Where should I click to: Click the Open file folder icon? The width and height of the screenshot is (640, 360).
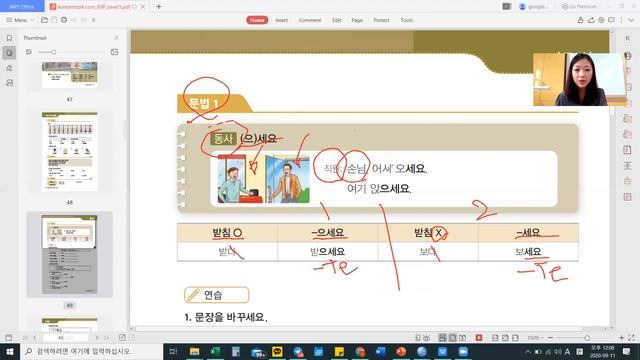pos(44,20)
